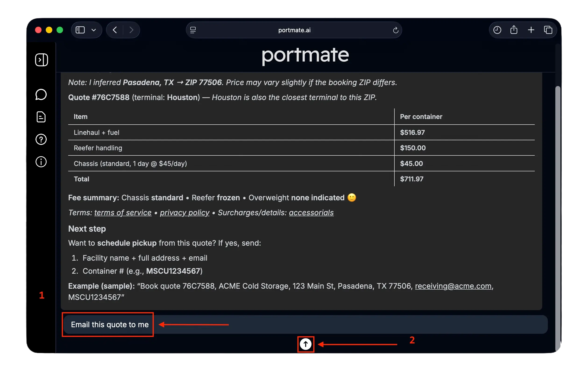This screenshot has height=388, width=588.
Task: Open Safari history clock icon
Action: pyautogui.click(x=497, y=30)
